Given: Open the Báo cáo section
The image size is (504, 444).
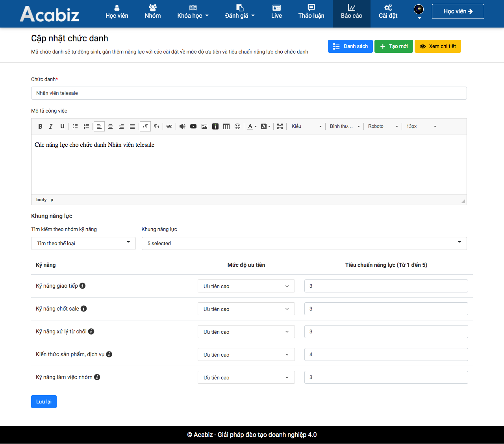Looking at the screenshot, I should 352,13.
